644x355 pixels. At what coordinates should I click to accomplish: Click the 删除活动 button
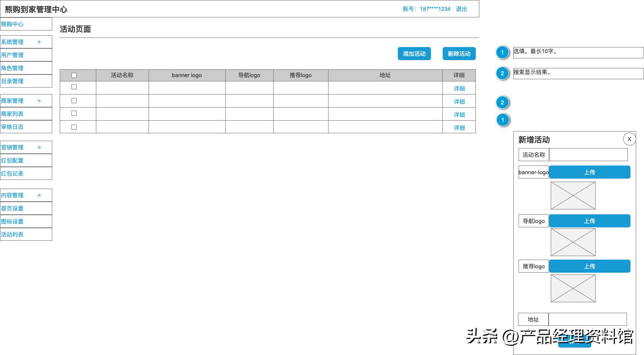pos(459,54)
